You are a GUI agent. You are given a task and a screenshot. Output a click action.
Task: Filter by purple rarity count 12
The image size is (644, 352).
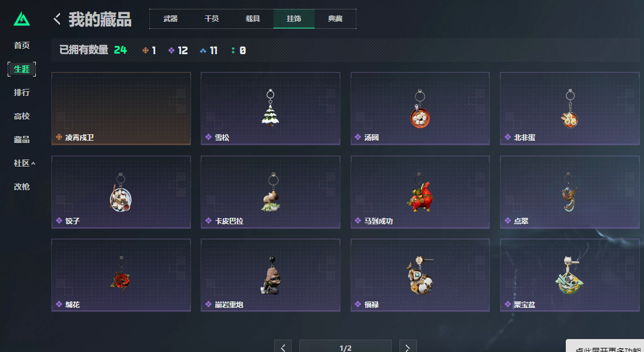[178, 51]
